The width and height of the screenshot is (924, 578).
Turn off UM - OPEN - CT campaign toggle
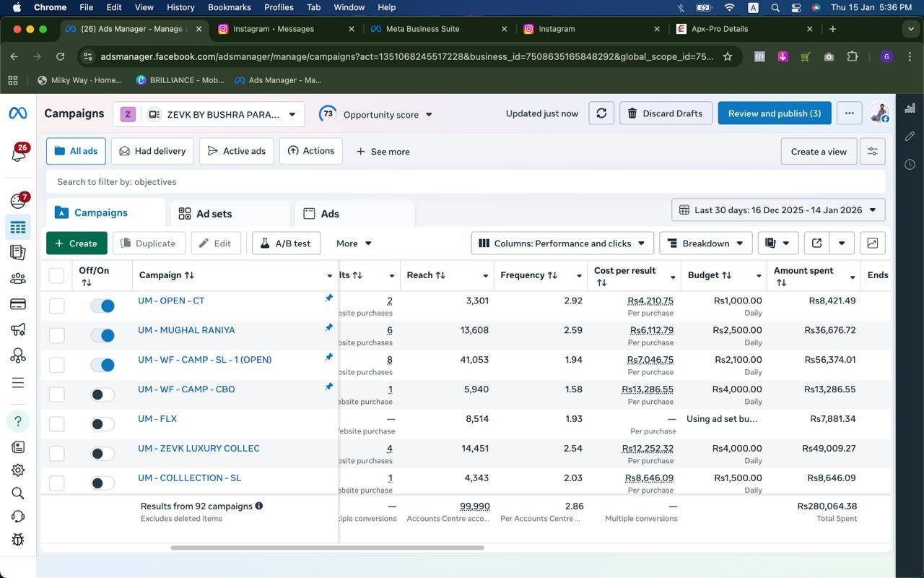point(103,306)
